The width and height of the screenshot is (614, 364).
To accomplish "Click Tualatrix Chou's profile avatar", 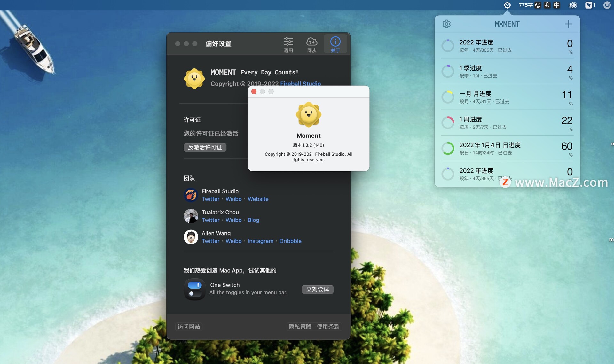I will [x=191, y=216].
